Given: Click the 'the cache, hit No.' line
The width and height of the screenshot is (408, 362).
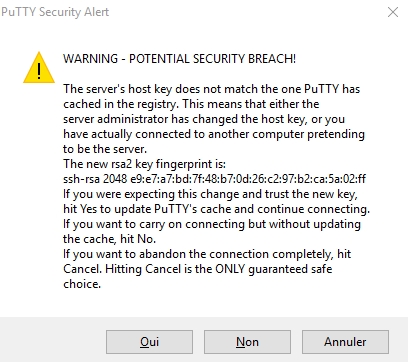Looking at the screenshot, I should (109, 239).
